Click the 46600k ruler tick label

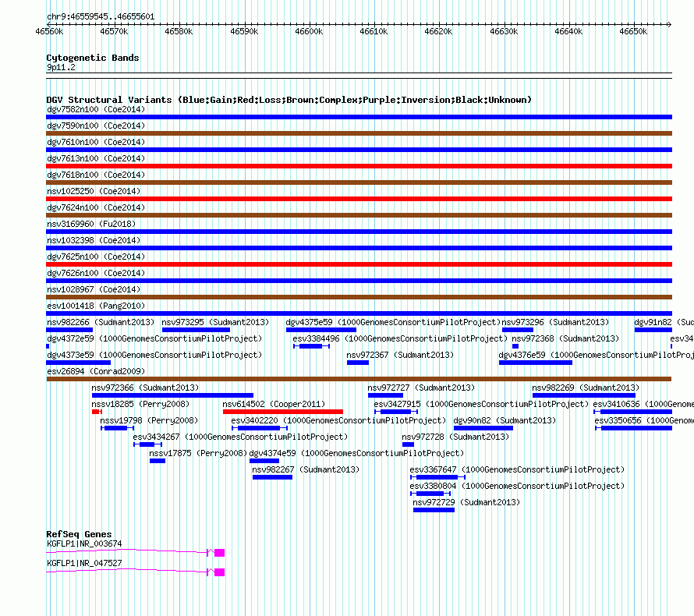[x=309, y=31]
